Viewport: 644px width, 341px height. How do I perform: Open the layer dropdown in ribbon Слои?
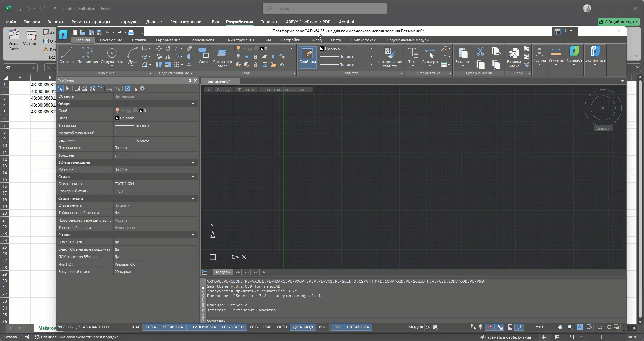tap(291, 48)
